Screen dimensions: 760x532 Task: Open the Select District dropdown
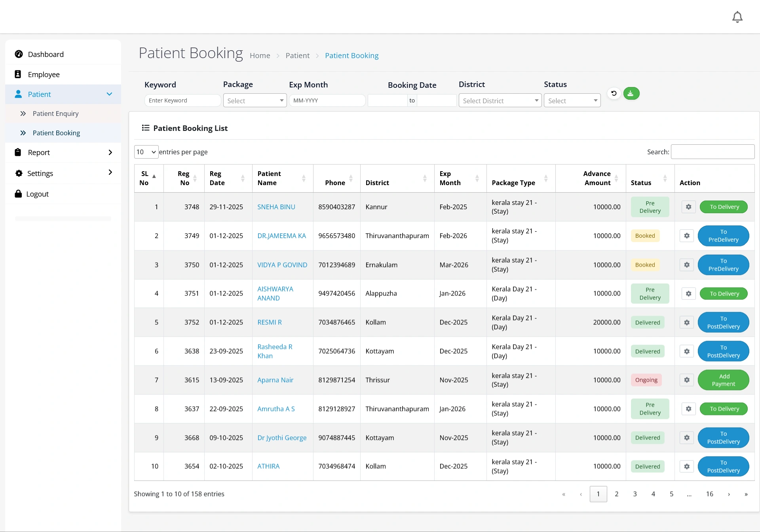pyautogui.click(x=500, y=100)
